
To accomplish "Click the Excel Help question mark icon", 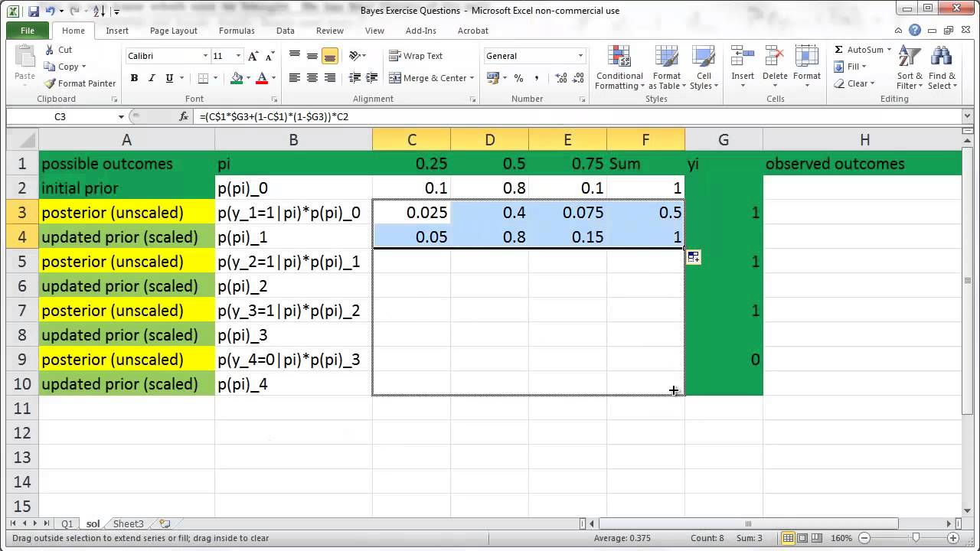I will click(915, 31).
